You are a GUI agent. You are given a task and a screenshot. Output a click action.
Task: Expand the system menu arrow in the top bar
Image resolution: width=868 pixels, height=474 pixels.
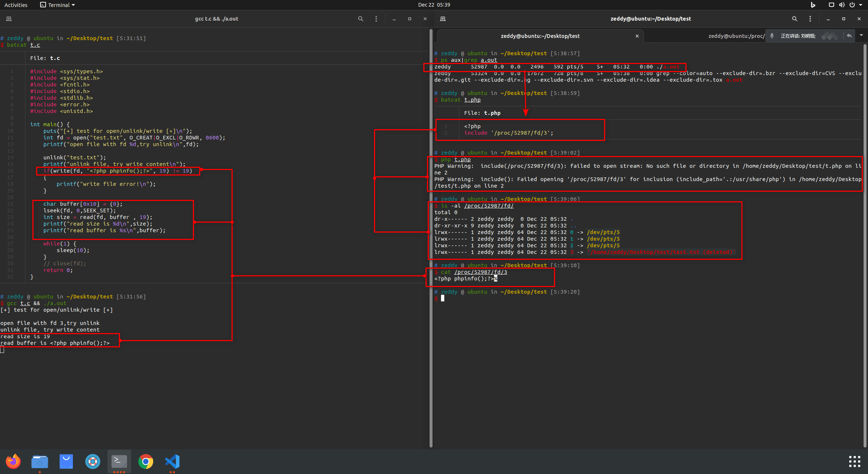861,5
